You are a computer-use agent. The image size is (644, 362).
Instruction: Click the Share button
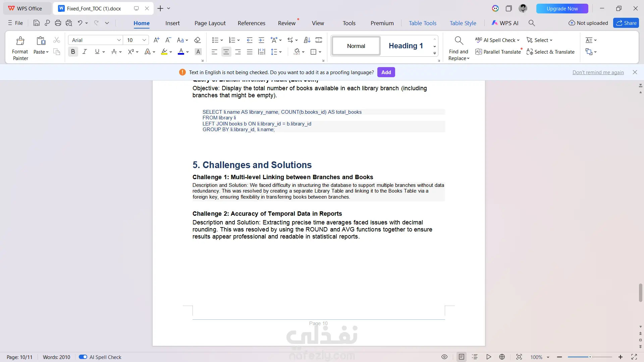[626, 23]
